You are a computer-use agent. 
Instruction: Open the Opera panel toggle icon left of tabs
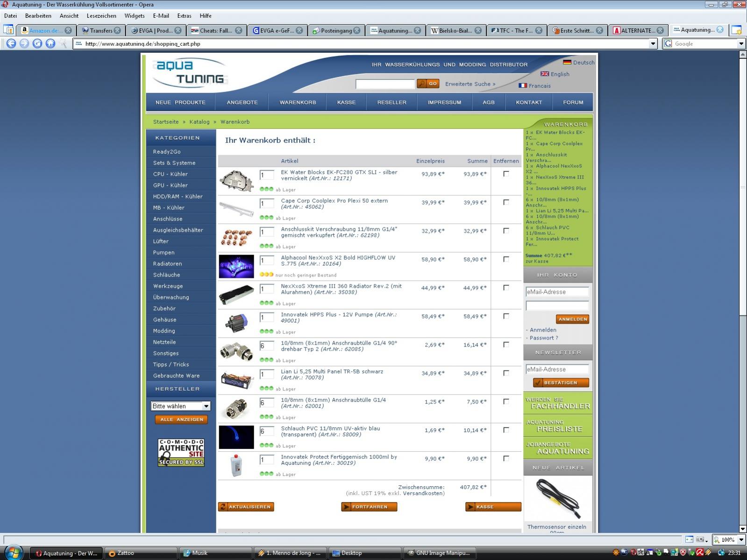(8, 30)
